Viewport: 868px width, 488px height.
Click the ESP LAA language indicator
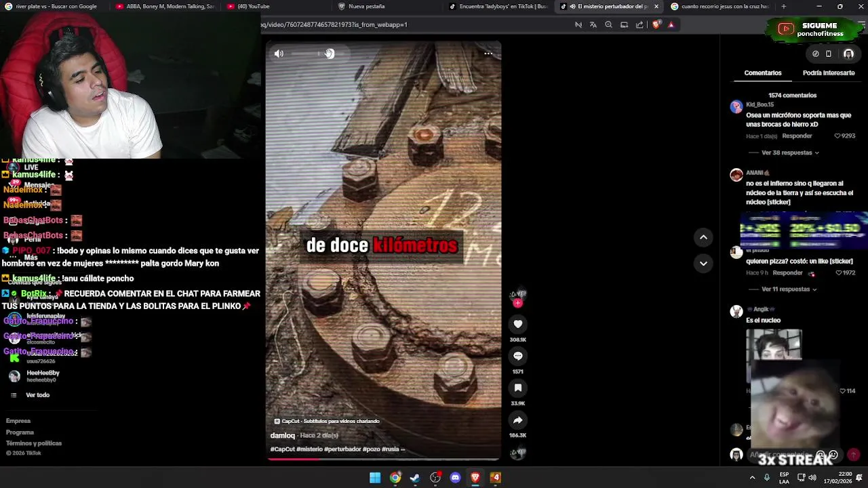(784, 477)
